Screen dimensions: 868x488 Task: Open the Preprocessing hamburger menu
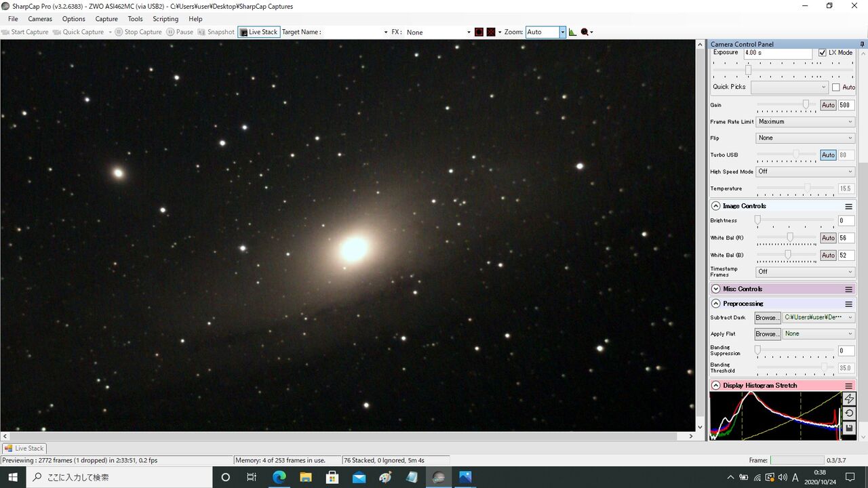(848, 304)
